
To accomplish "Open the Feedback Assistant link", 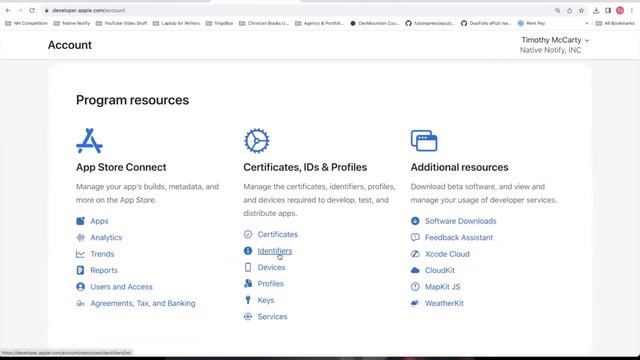I will click(459, 237).
